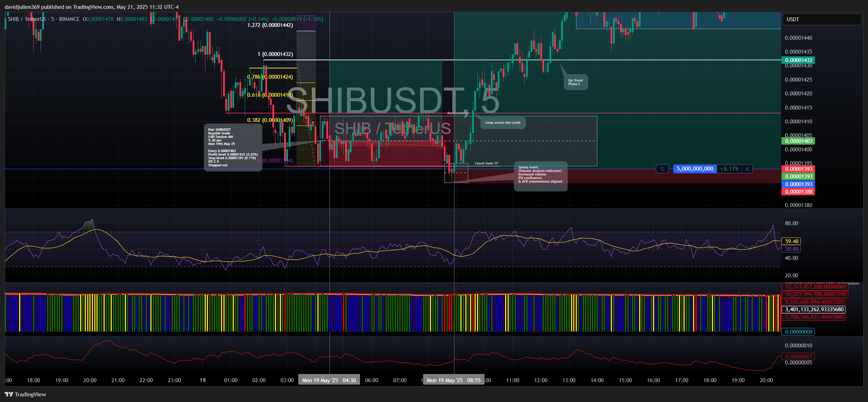The height and width of the screenshot is (402, 868).
Task: Click the 5,101,699,894.40003520 volume tag
Action: tap(814, 302)
